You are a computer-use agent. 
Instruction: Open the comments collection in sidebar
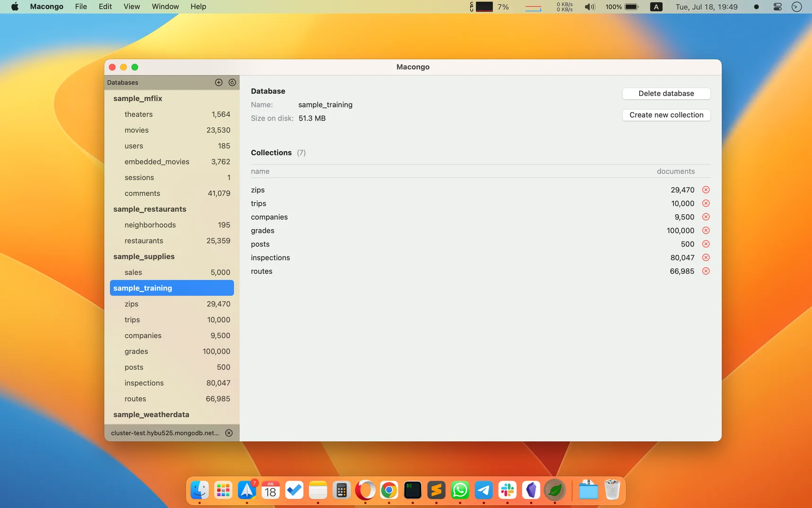pyautogui.click(x=172, y=193)
